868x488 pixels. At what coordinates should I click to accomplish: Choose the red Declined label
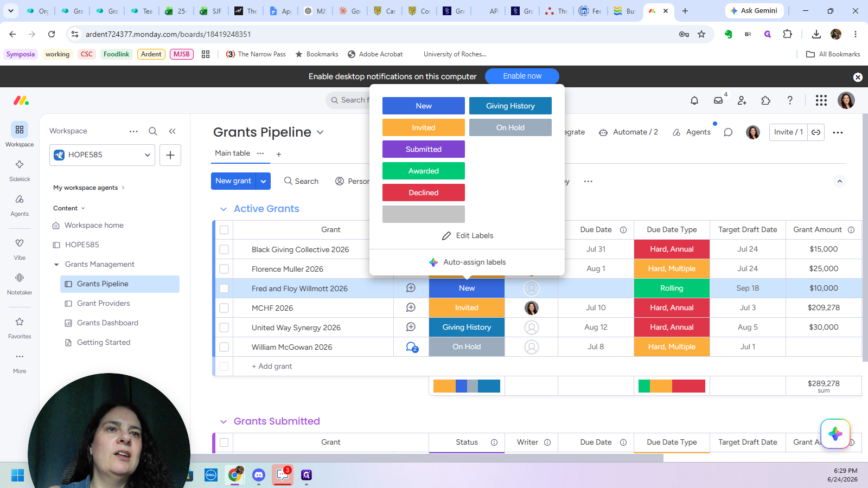pyautogui.click(x=424, y=192)
